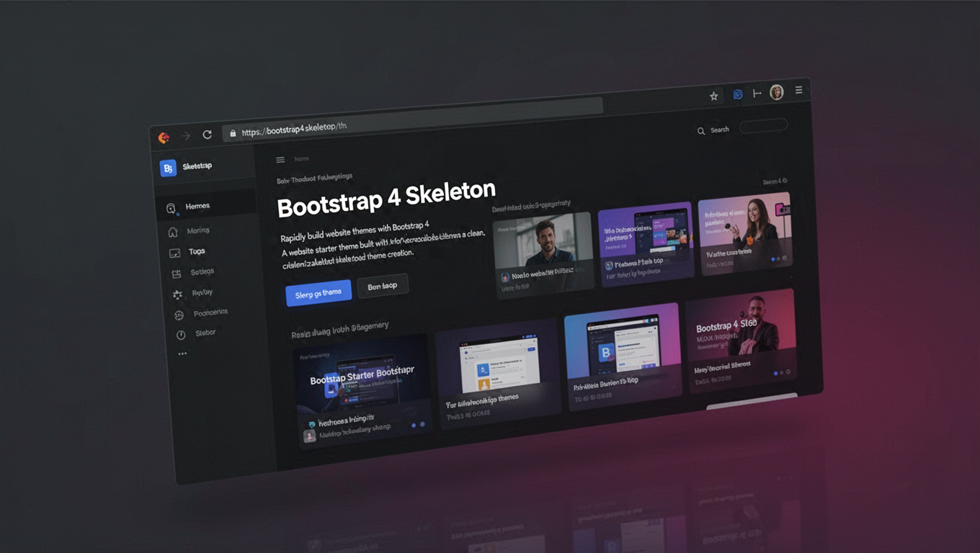Click the section label above the bottom row of cards
This screenshot has width=980, height=553.
pos(340,330)
